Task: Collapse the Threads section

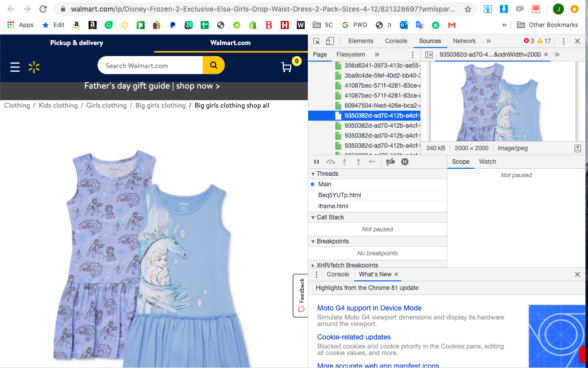Action: click(x=313, y=174)
